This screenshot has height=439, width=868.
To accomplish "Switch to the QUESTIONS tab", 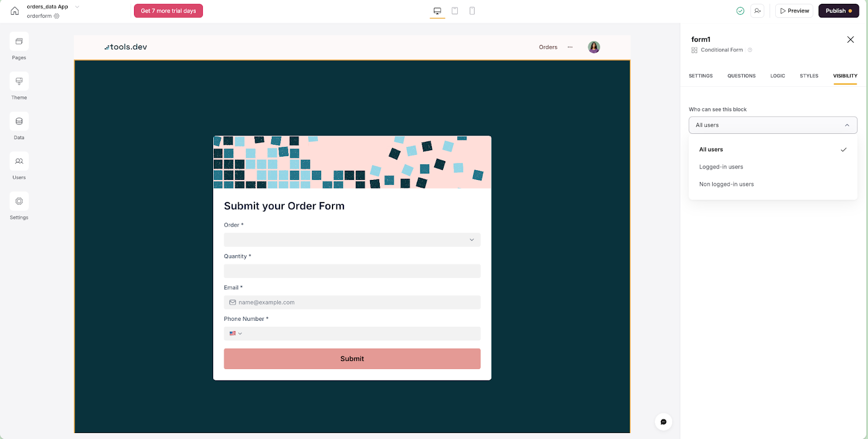I will point(741,76).
